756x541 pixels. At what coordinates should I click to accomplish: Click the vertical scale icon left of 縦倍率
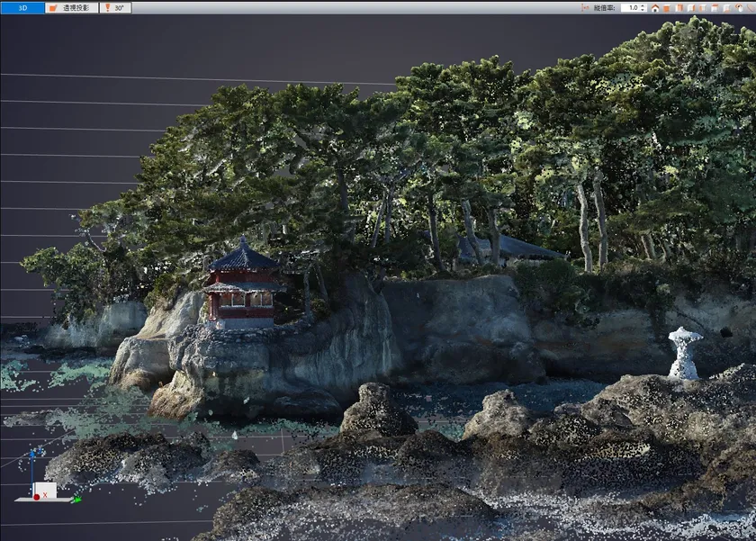point(586,7)
